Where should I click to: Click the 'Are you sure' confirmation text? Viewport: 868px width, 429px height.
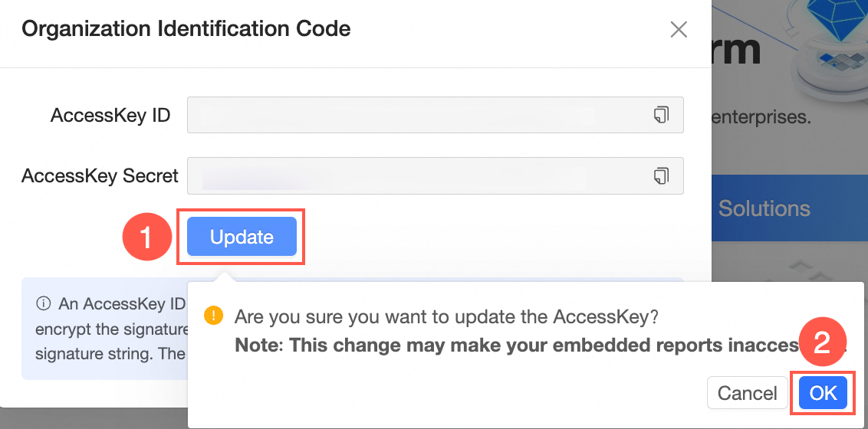(x=446, y=316)
